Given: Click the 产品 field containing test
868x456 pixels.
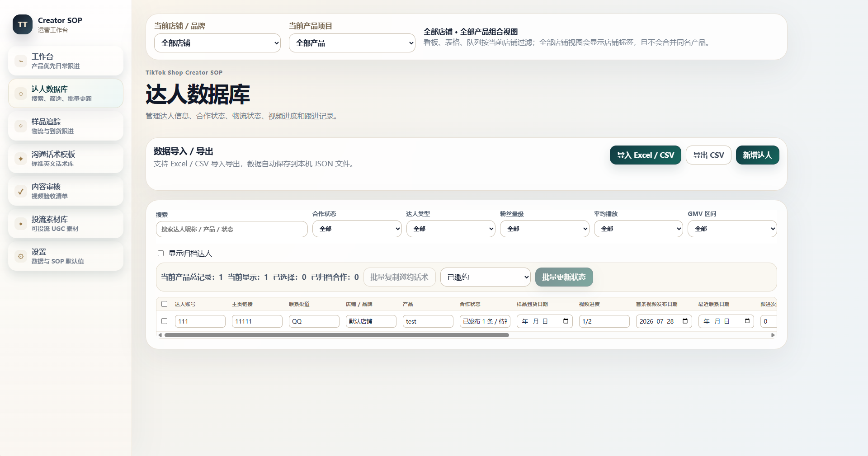Looking at the screenshot, I should pyautogui.click(x=428, y=321).
